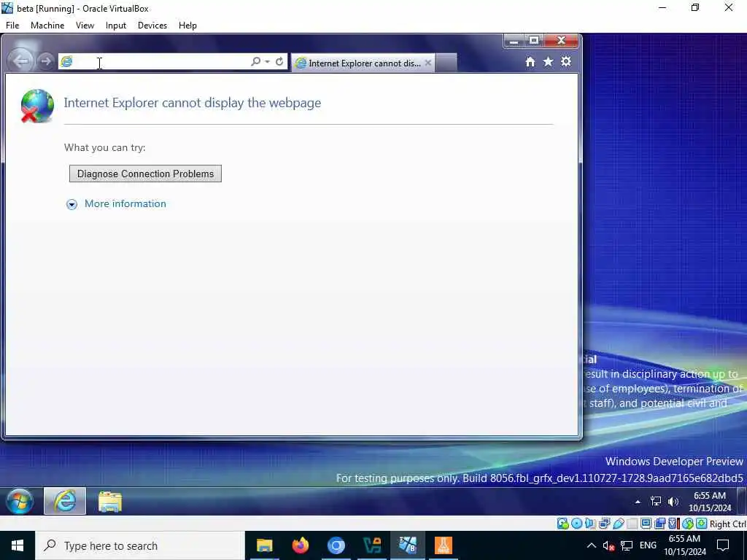
Task: Open the VirtualBox Devices menu
Action: tap(152, 26)
